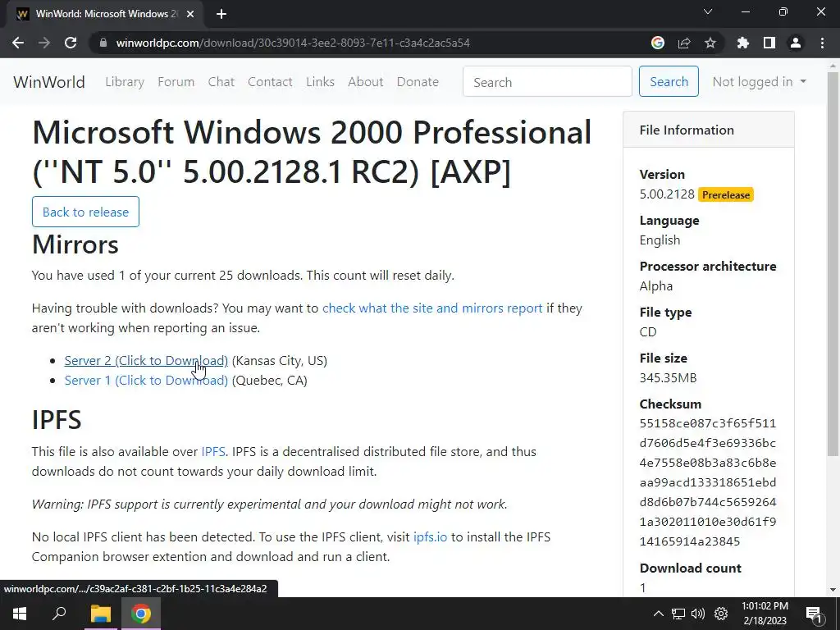Screen dimensions: 840x630
Task: Open Windows taskbar search
Action: point(59,614)
